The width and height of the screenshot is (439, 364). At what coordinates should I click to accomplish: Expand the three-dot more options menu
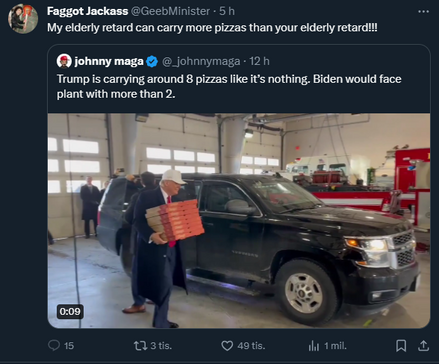tap(423, 12)
